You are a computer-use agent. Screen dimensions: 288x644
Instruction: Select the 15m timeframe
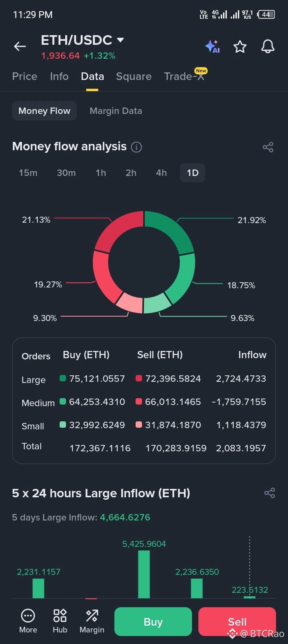(x=28, y=173)
